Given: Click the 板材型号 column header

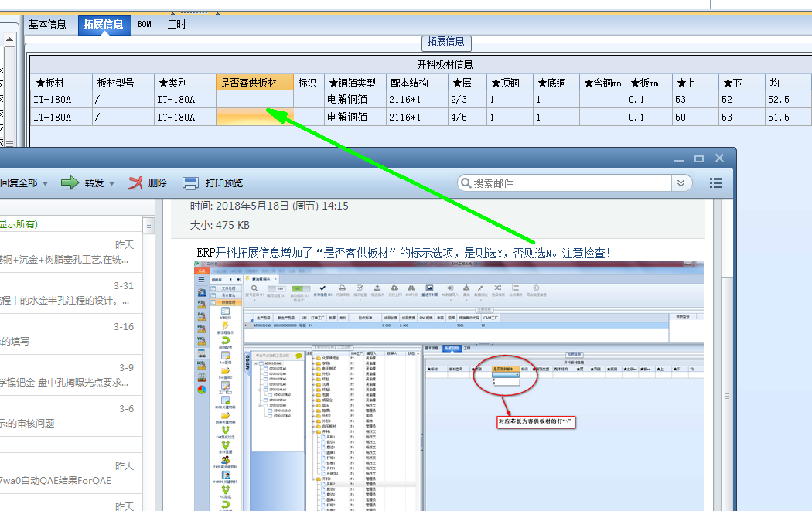Looking at the screenshot, I should (x=123, y=83).
